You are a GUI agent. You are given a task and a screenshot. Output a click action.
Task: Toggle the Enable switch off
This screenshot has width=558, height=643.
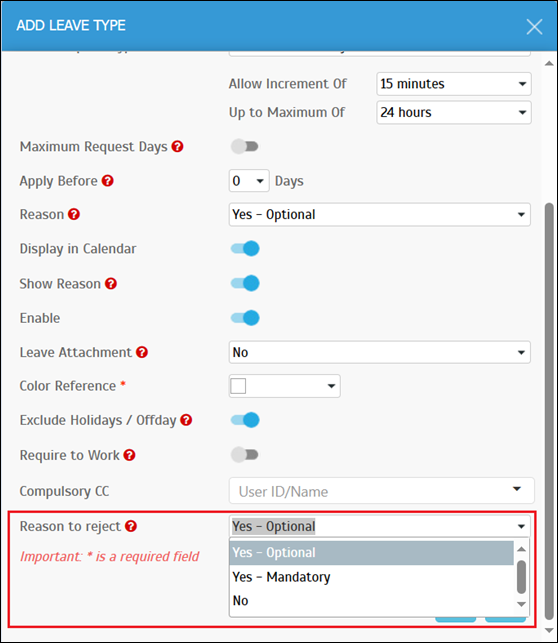point(245,318)
